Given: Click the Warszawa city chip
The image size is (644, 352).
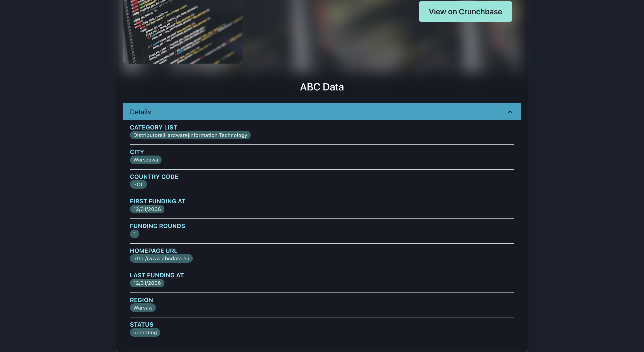Looking at the screenshot, I should tap(145, 160).
